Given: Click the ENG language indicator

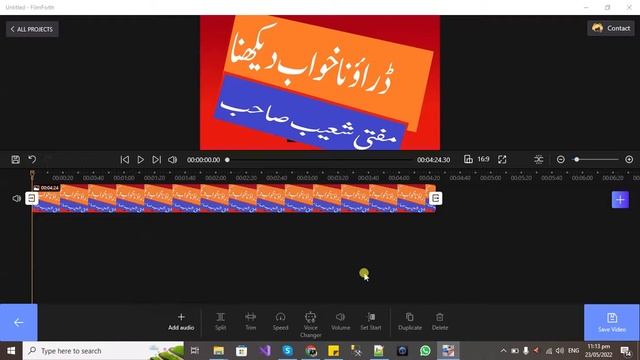Looking at the screenshot, I should click(573, 351).
